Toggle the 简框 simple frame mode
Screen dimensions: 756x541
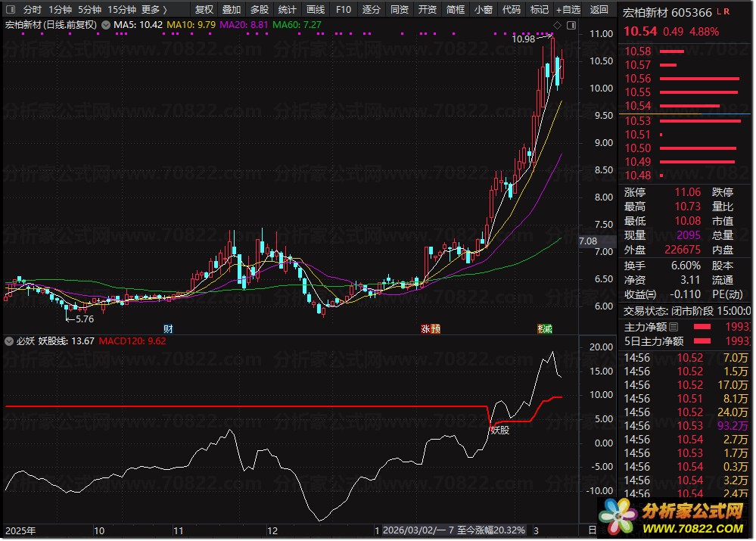point(456,10)
